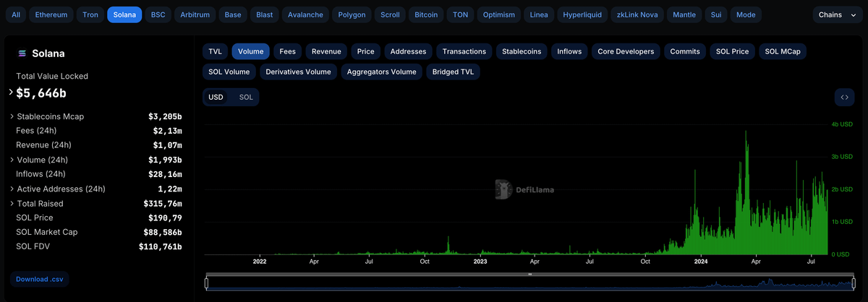Click the Solana logo icon
This screenshot has height=302, width=868.
coord(21,53)
